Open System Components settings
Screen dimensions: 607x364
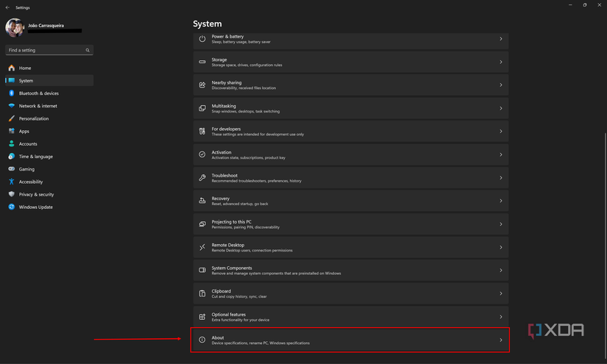[x=350, y=271]
